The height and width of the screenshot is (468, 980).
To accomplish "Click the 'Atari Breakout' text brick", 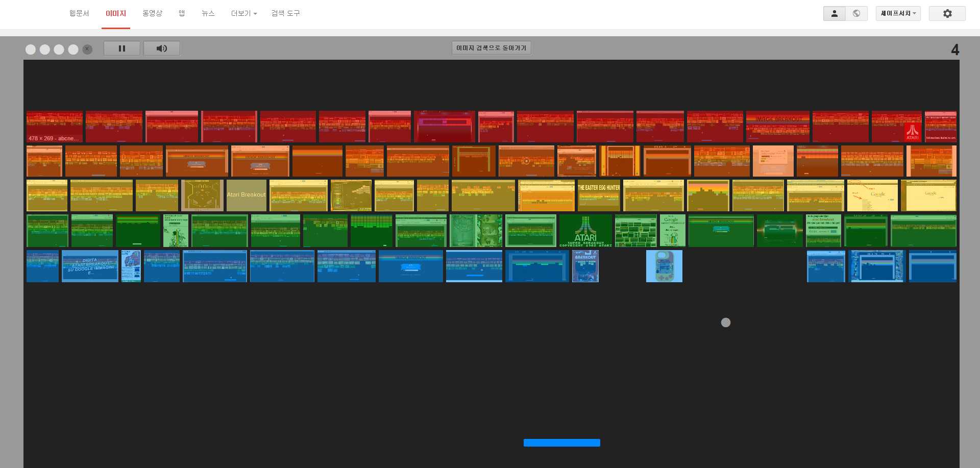I will pyautogui.click(x=247, y=195).
